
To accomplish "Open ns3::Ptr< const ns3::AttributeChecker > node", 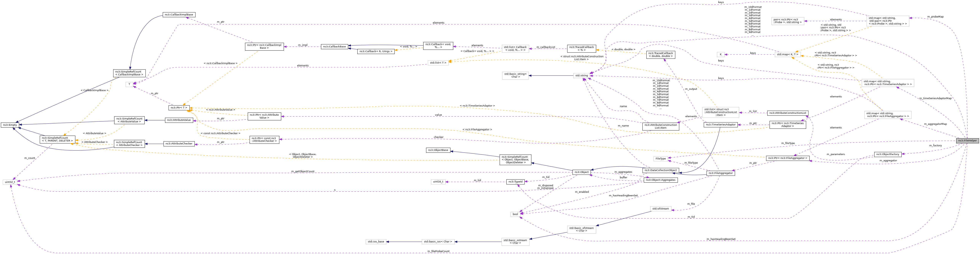I will [264, 140].
